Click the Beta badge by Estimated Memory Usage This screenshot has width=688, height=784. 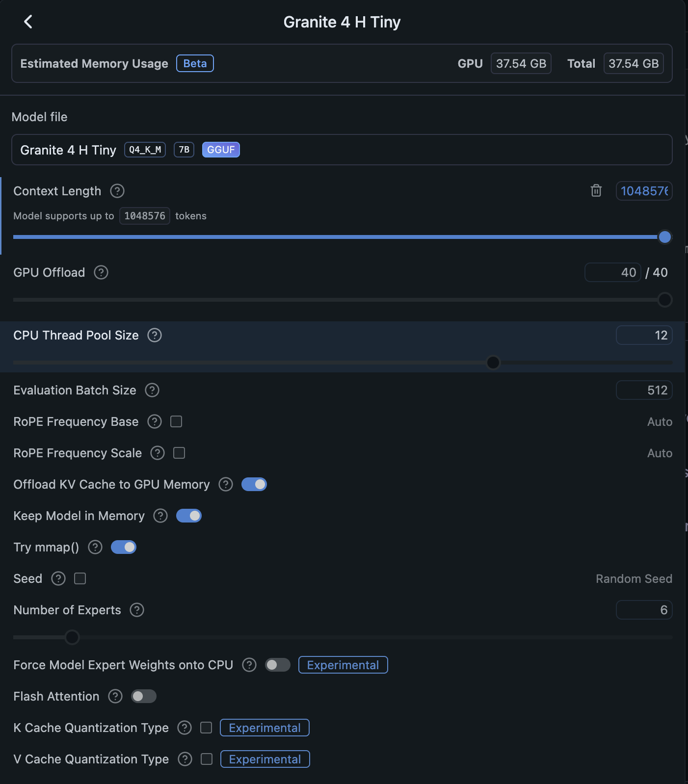coord(195,63)
